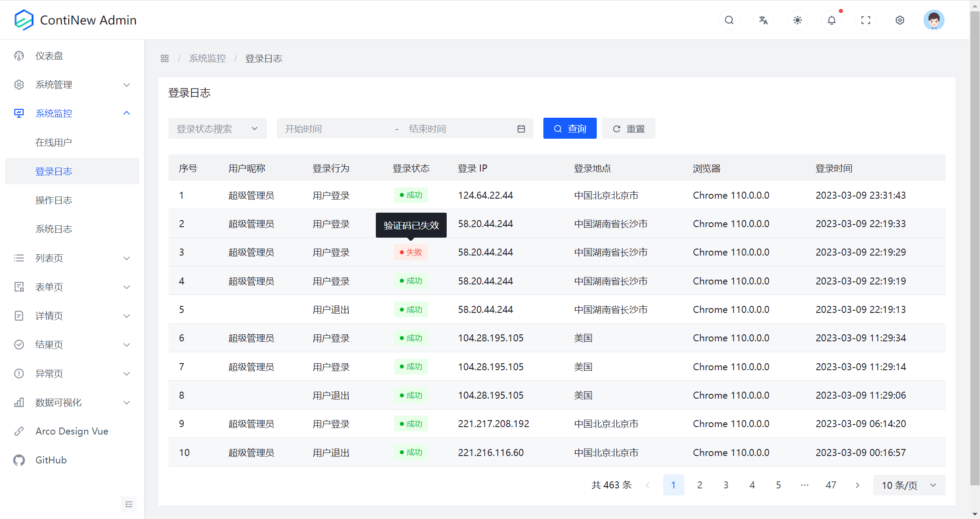Image resolution: width=980 pixels, height=519 pixels.
Task: Click the 结束时间 date field
Action: click(457, 129)
